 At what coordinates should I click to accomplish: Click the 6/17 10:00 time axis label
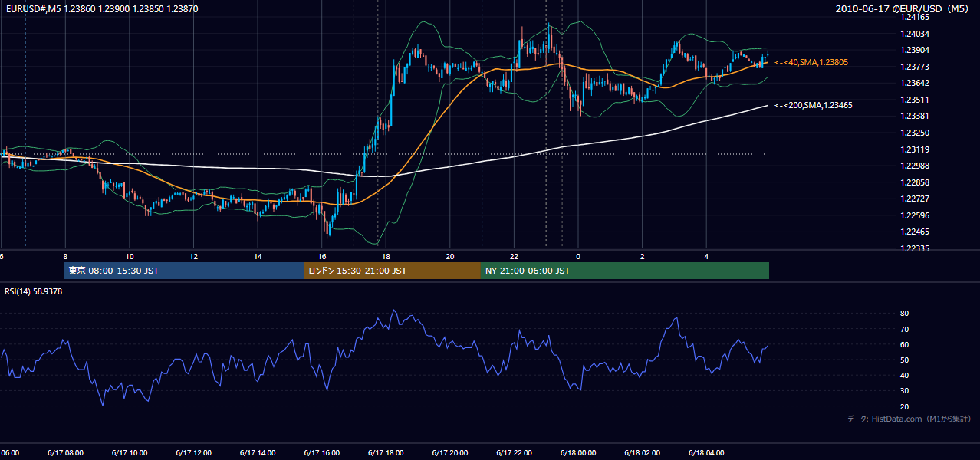[x=130, y=453]
